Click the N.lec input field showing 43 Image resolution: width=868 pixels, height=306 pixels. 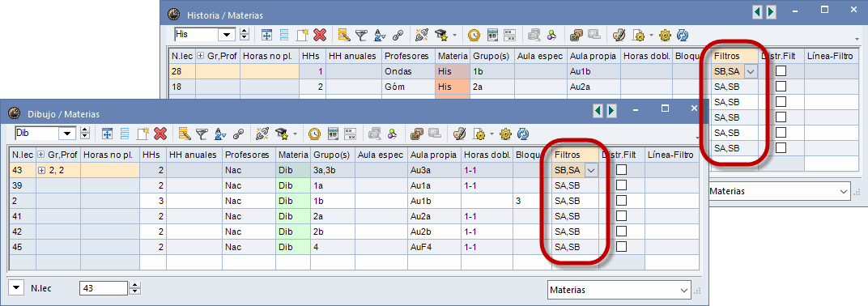pyautogui.click(x=104, y=287)
